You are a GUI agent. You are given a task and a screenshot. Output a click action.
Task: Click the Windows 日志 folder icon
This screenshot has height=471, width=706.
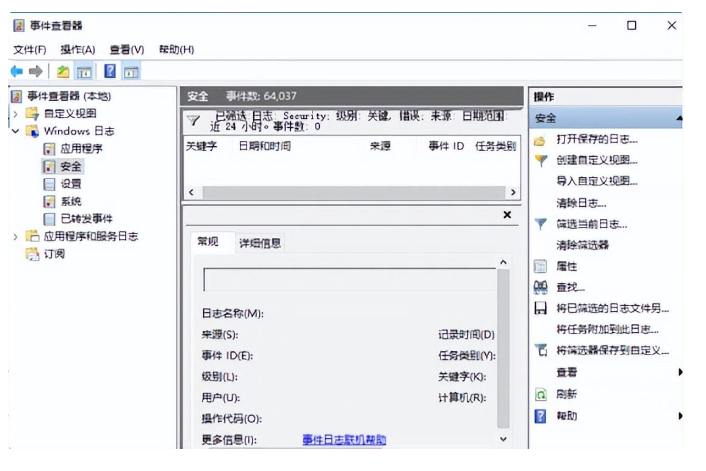(32, 131)
